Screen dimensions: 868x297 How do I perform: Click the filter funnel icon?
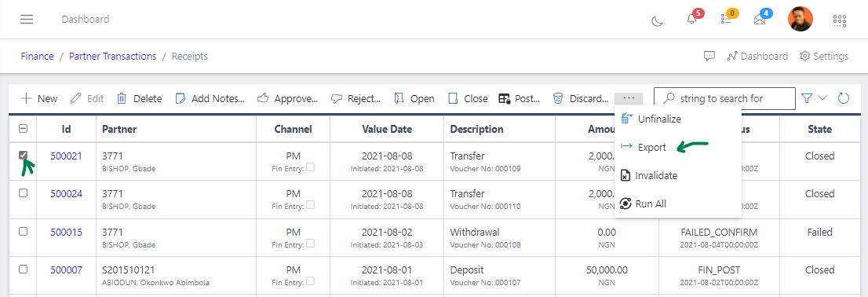tap(807, 99)
